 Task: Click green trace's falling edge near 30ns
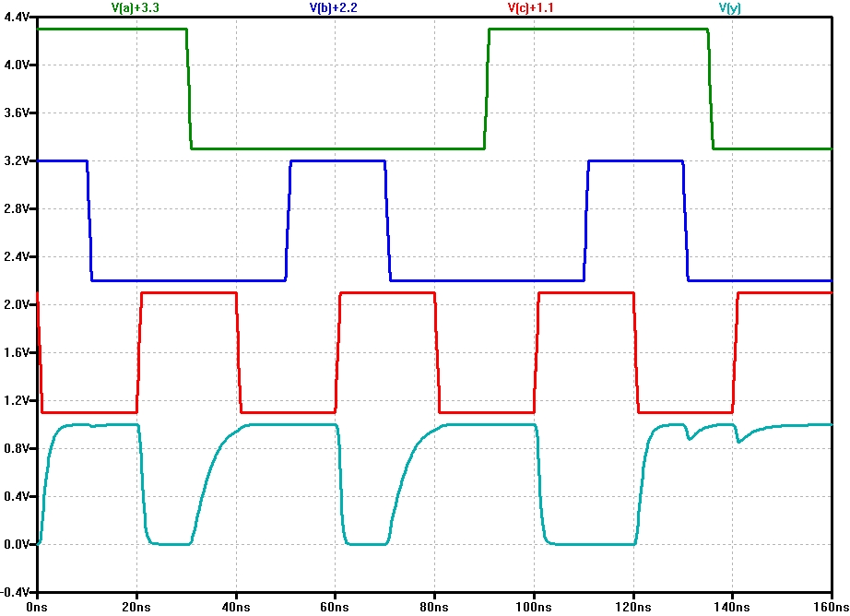point(189,89)
